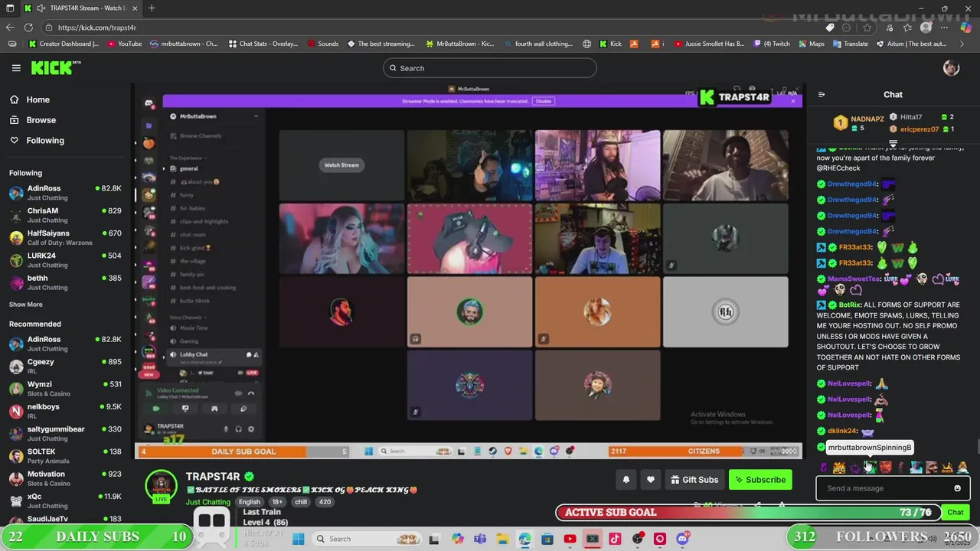
Task: Click the green Chat send button
Action: [x=955, y=512]
